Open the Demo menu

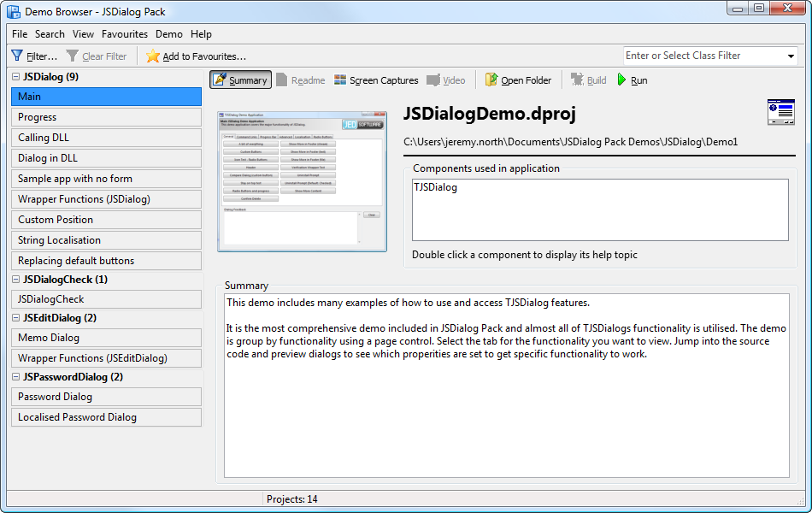[168, 34]
